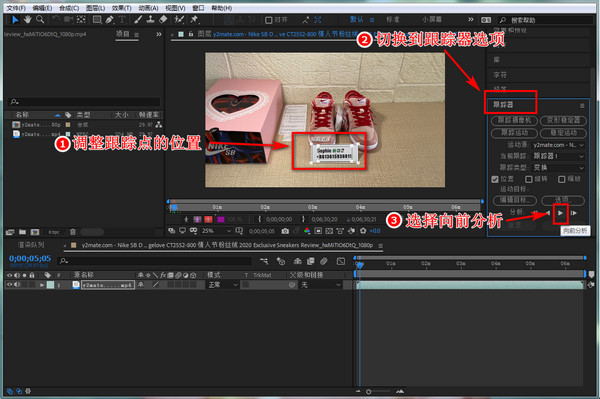600x399 pixels.
Task: Open the 文件(F) menu
Action: [x=16, y=8]
